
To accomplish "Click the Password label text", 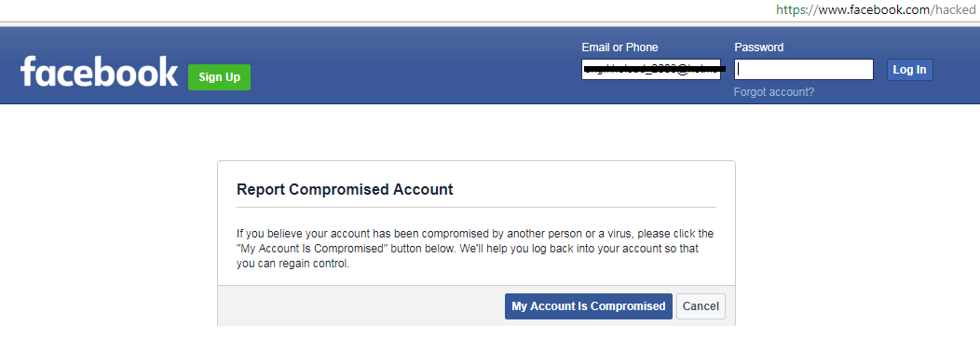I will click(758, 47).
